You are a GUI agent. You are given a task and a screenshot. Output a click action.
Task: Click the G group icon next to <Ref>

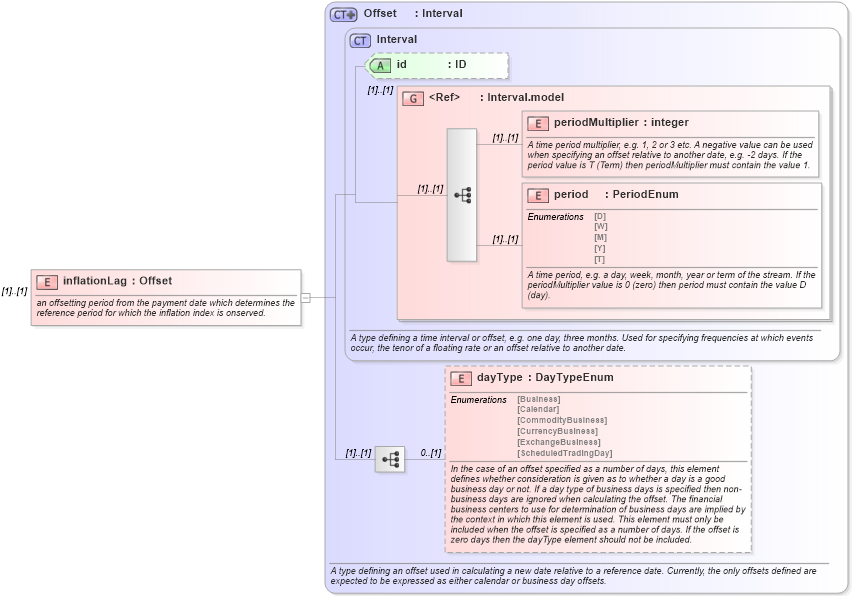[413, 98]
